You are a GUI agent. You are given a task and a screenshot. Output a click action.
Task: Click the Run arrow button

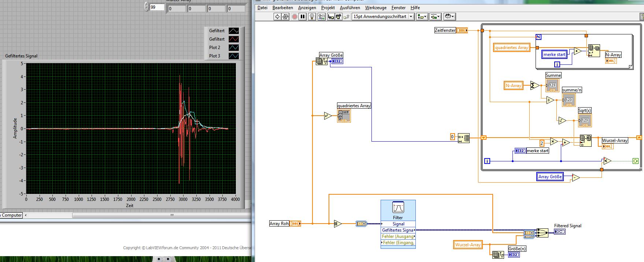pyautogui.click(x=277, y=16)
